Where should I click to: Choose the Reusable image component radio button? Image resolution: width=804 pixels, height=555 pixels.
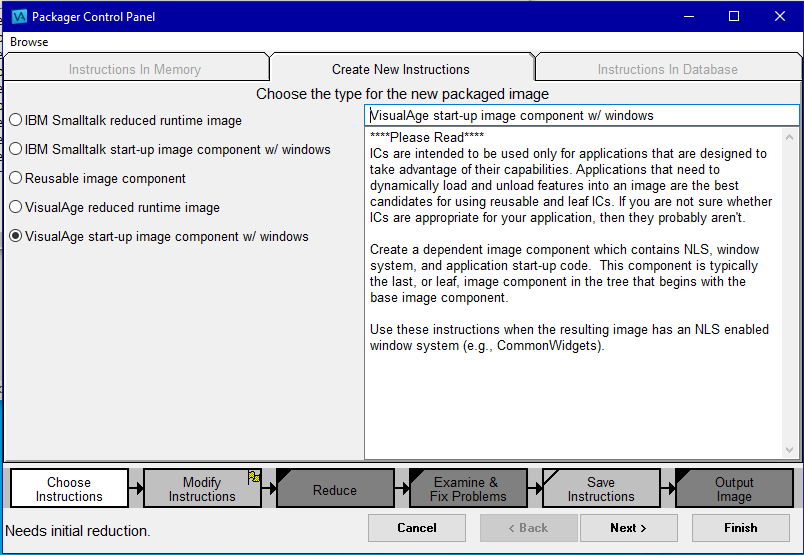(x=16, y=178)
